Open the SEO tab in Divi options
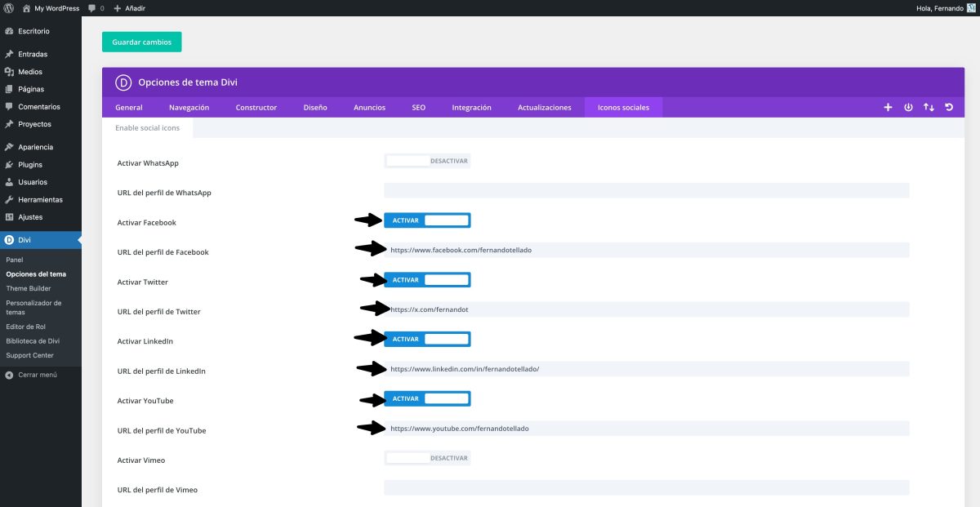 pos(418,107)
